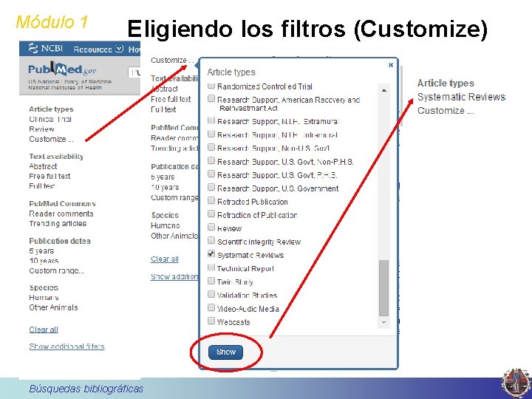532x399 pixels.
Task: Click Customize ... under Systematic Reviews
Action: pyautogui.click(x=446, y=111)
